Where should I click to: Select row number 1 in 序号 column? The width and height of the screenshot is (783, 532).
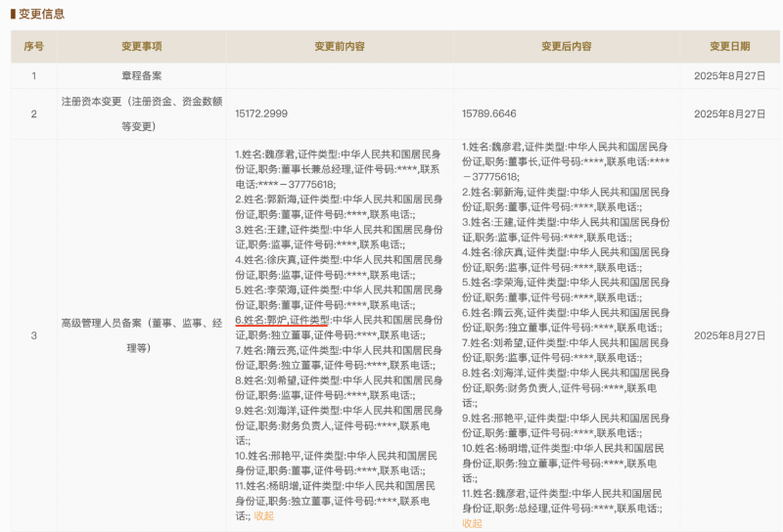tap(34, 75)
